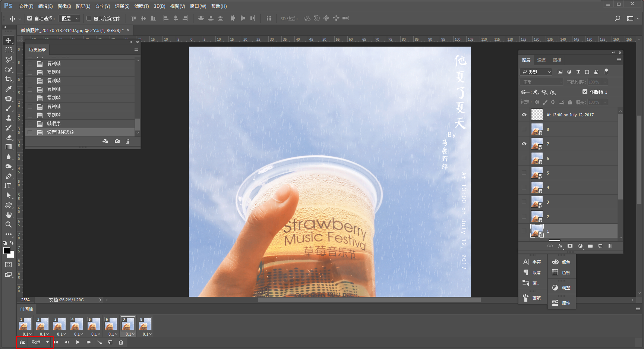This screenshot has height=349, width=644.
Task: Select the Eraser tool
Action: 9,137
